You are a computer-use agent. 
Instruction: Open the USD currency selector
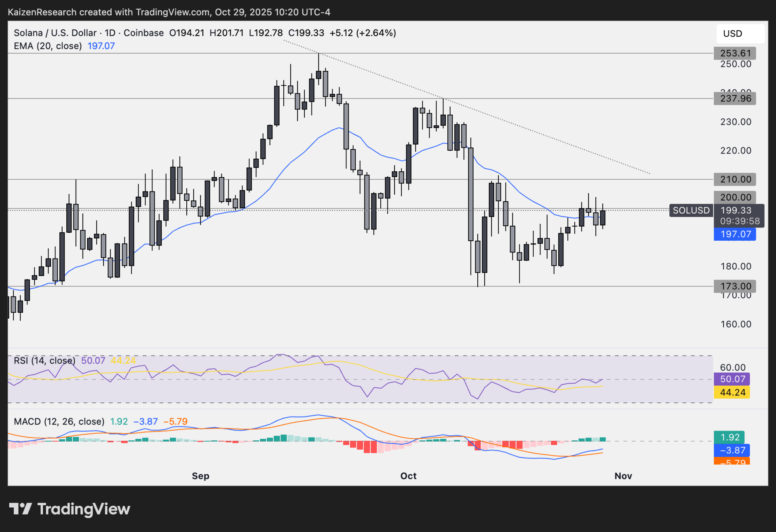[x=740, y=34]
